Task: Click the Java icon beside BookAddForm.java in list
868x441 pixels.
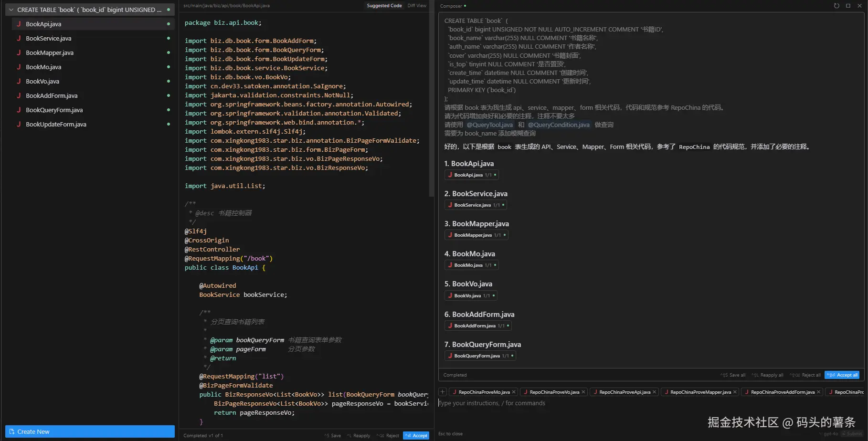Action: click(x=19, y=95)
